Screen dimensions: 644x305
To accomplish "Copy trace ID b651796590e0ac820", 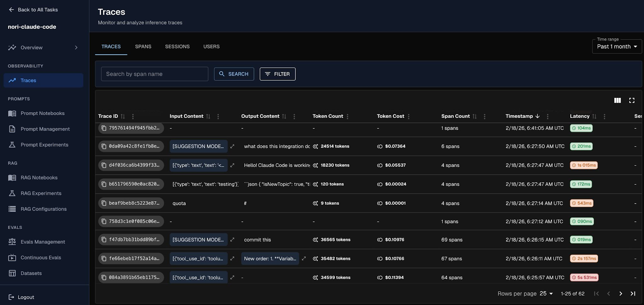I will point(104,184).
